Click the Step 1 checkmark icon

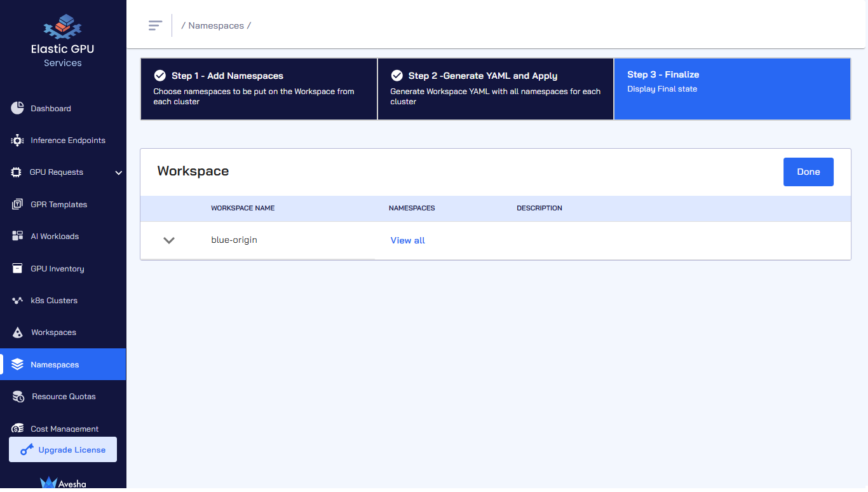159,76
